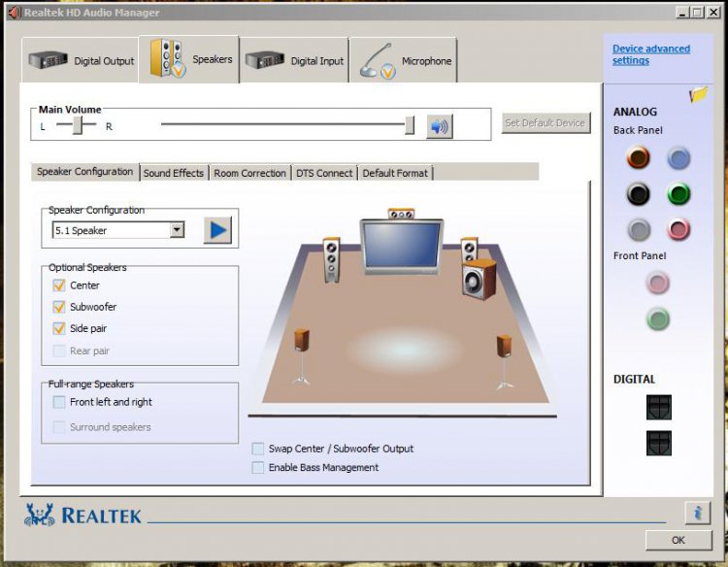Click the subwoofer in room diagram
This screenshot has height=567, width=728.
(480, 280)
